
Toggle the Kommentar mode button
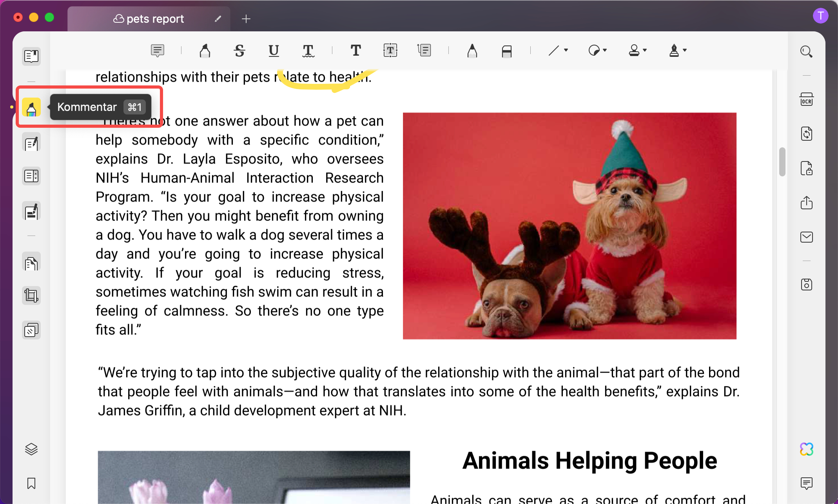click(31, 107)
